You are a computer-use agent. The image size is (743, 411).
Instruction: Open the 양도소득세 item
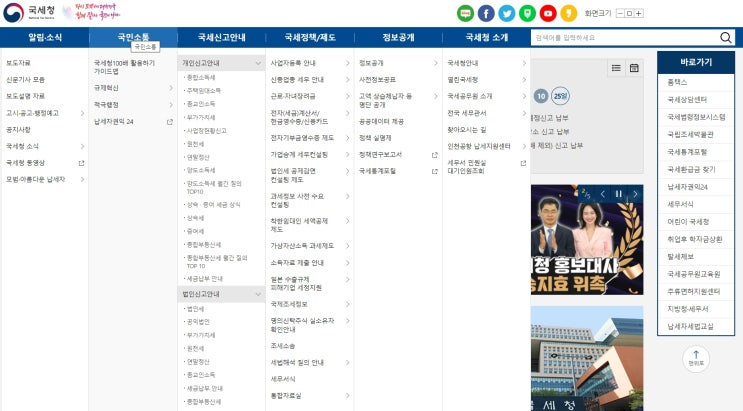(x=201, y=170)
